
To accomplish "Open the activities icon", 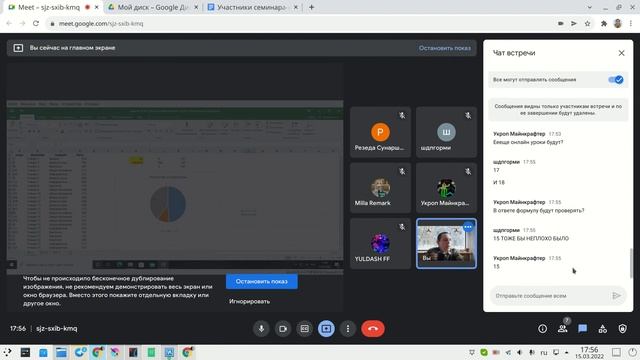I will 602,329.
